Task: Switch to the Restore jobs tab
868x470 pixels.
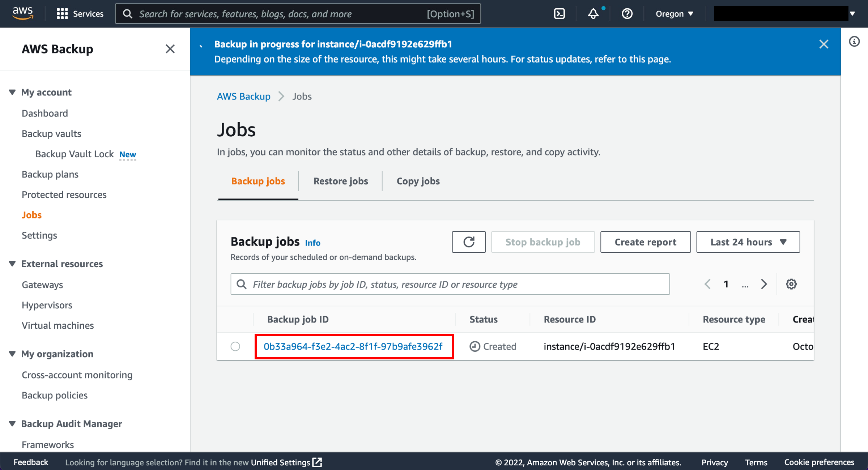Action: (x=341, y=181)
